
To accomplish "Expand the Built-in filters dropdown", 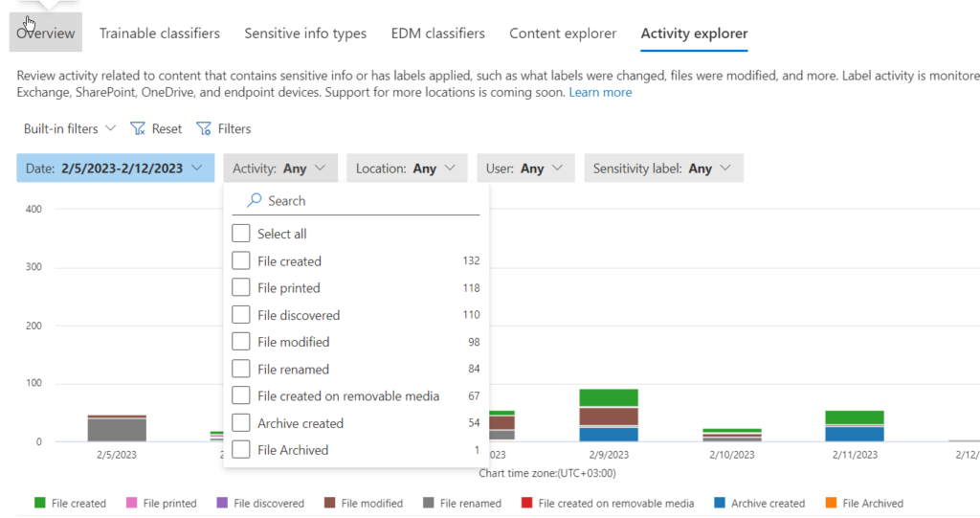I will pos(69,128).
